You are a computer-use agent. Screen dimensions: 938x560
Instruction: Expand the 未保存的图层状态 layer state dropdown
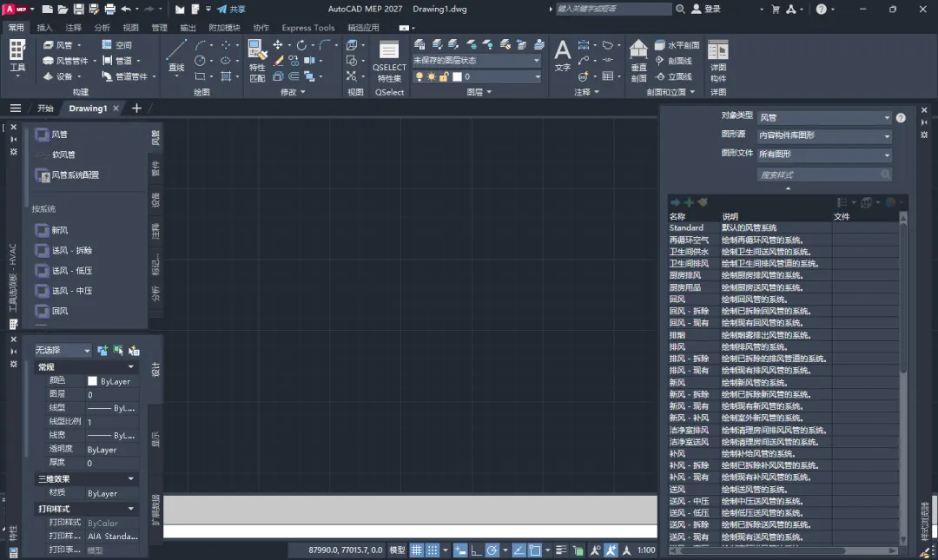(477, 61)
